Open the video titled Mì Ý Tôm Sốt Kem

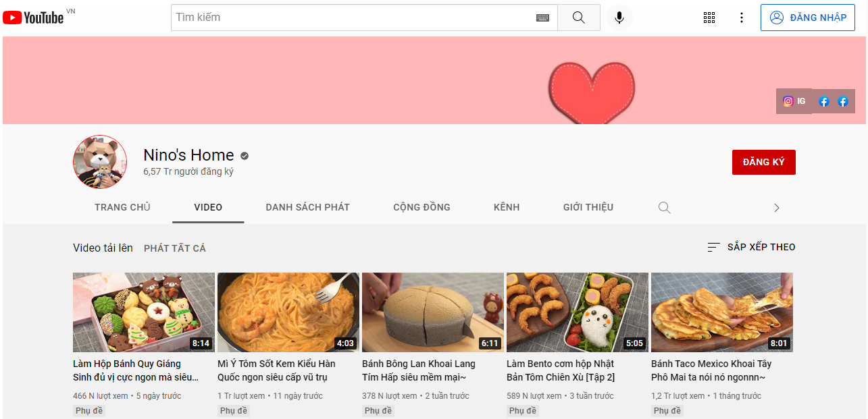(288, 312)
